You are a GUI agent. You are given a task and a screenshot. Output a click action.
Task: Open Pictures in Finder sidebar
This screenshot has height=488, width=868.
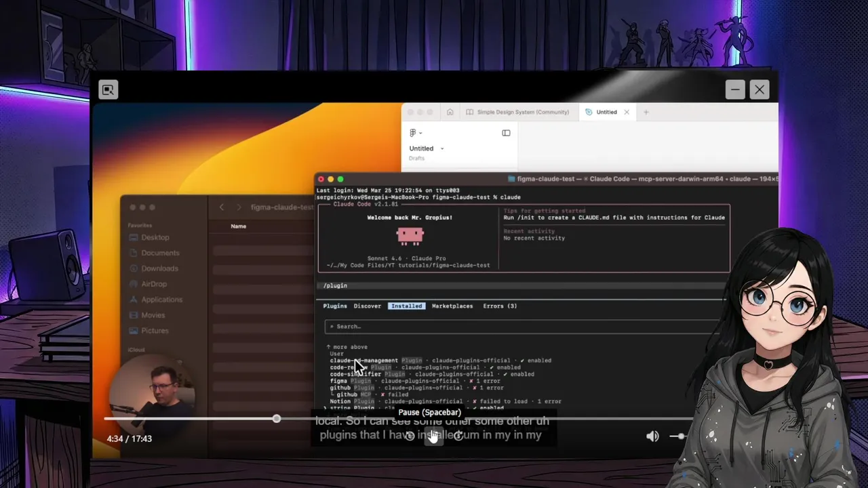pyautogui.click(x=149, y=331)
